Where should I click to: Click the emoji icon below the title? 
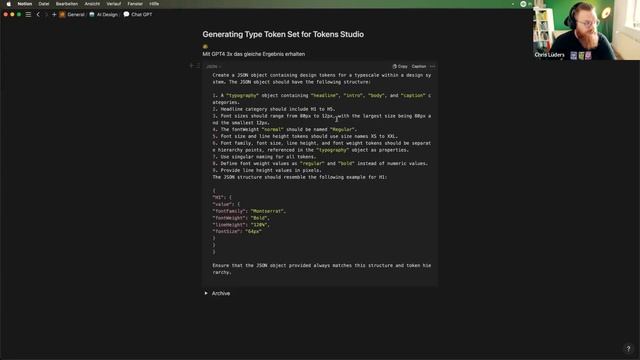[x=205, y=47]
